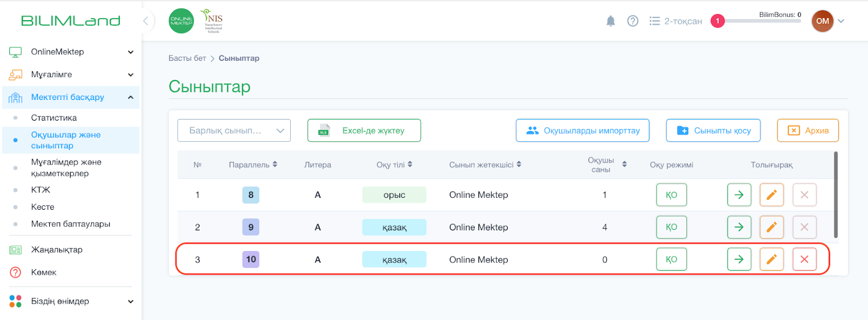Image resolution: width=868 pixels, height=320 pixels.
Task: Click the ҚО mode button for class 10
Action: 671,259
